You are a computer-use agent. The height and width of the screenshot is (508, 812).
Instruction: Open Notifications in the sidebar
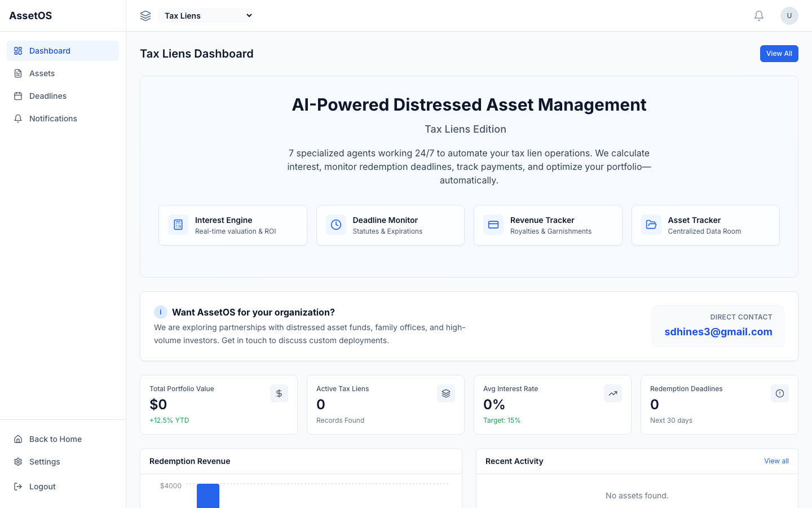pyautogui.click(x=63, y=119)
